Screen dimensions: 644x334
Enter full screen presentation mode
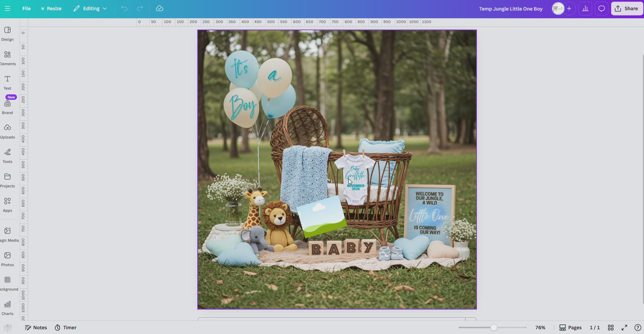click(x=625, y=328)
